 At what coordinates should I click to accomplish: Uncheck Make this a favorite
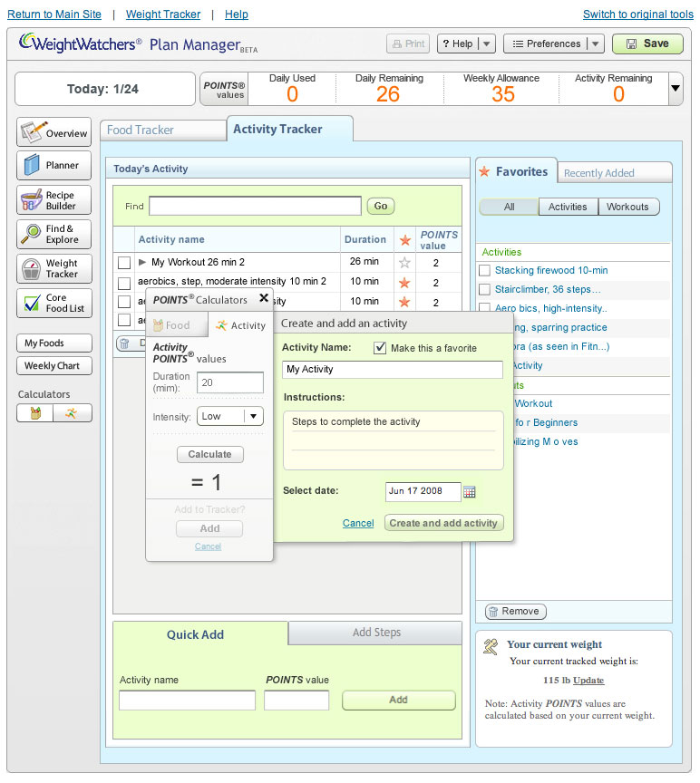(380, 348)
